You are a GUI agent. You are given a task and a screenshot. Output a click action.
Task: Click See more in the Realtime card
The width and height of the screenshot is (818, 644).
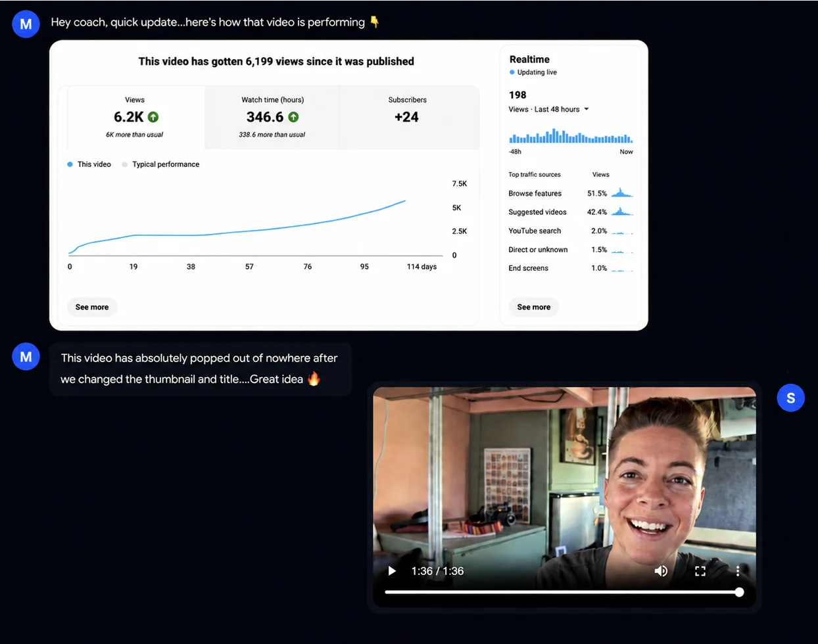point(533,307)
